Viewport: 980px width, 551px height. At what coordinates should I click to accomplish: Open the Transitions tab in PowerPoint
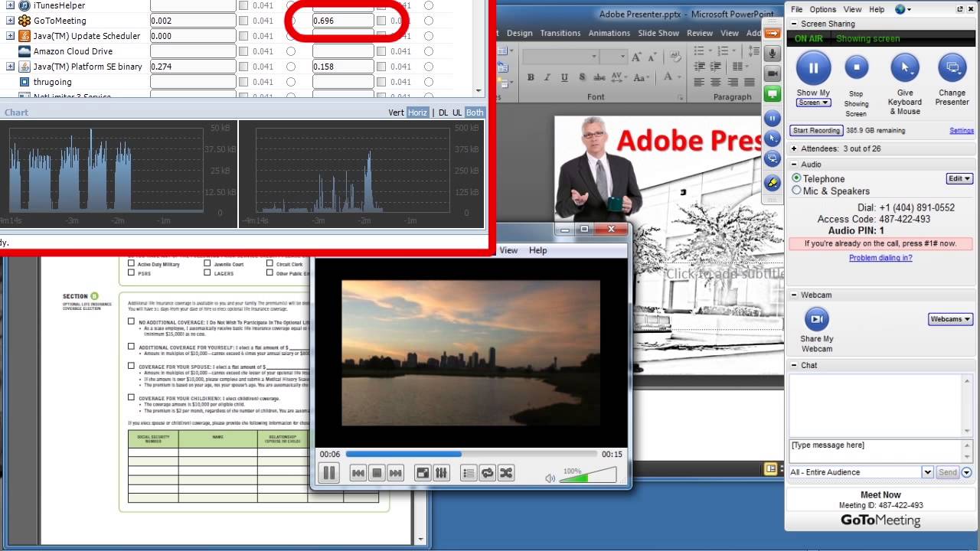(560, 33)
